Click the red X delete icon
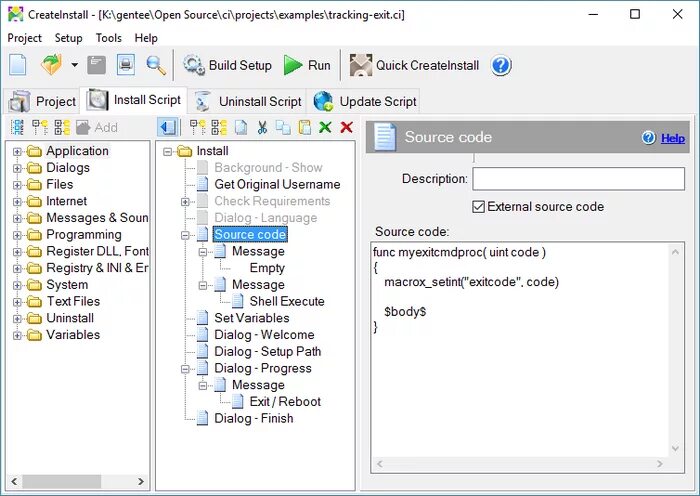The width and height of the screenshot is (700, 496). (346, 127)
